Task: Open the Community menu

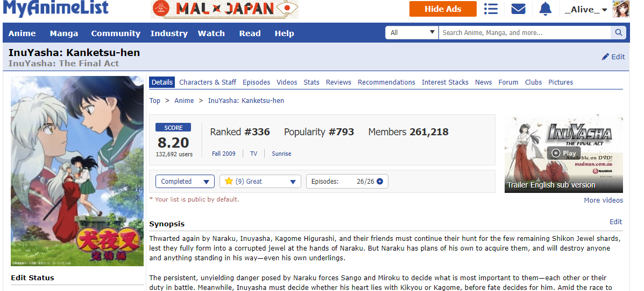Action: 116,33
